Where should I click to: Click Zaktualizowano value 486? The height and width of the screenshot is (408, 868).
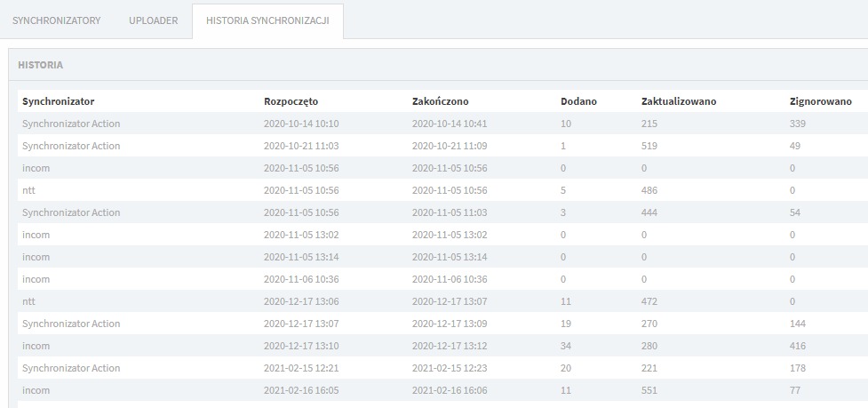(x=649, y=190)
